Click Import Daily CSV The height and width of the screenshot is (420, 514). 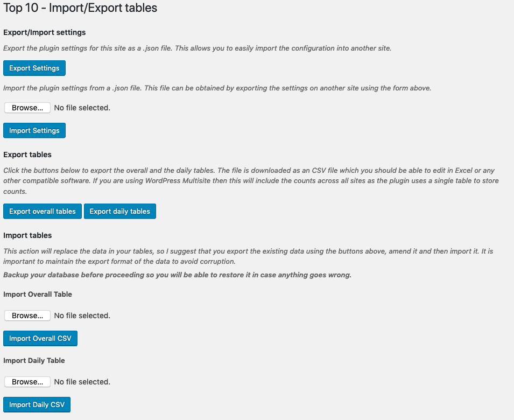click(x=37, y=404)
